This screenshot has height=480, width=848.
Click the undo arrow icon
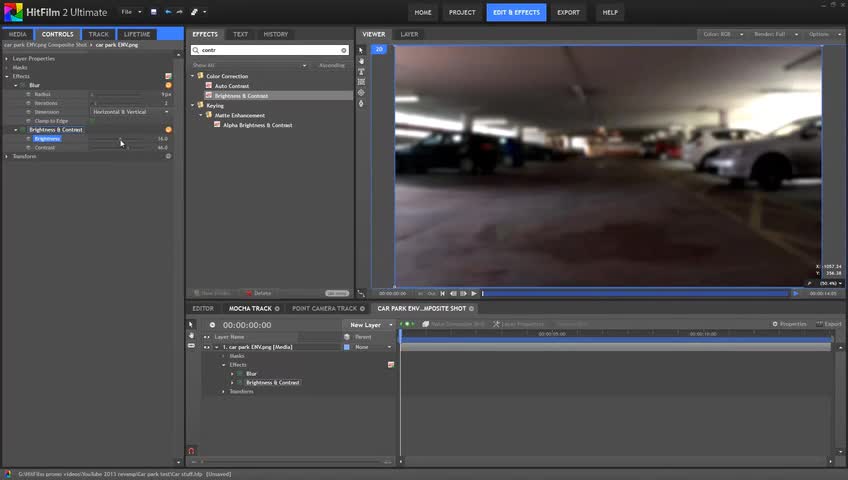click(167, 12)
